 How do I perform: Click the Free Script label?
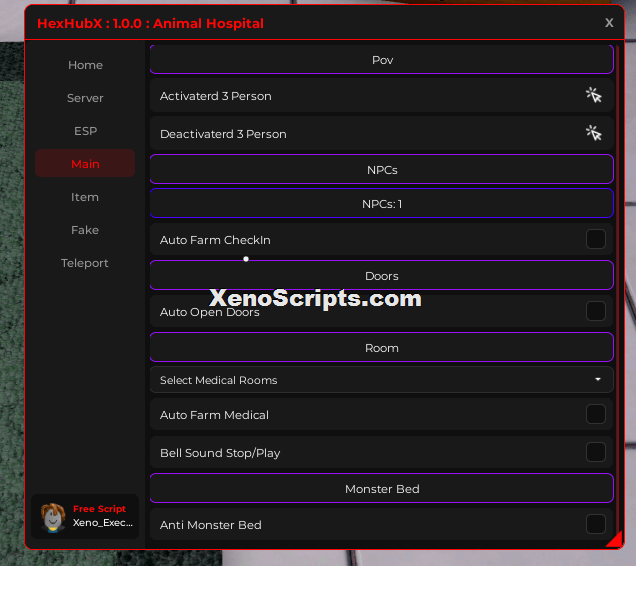99,508
